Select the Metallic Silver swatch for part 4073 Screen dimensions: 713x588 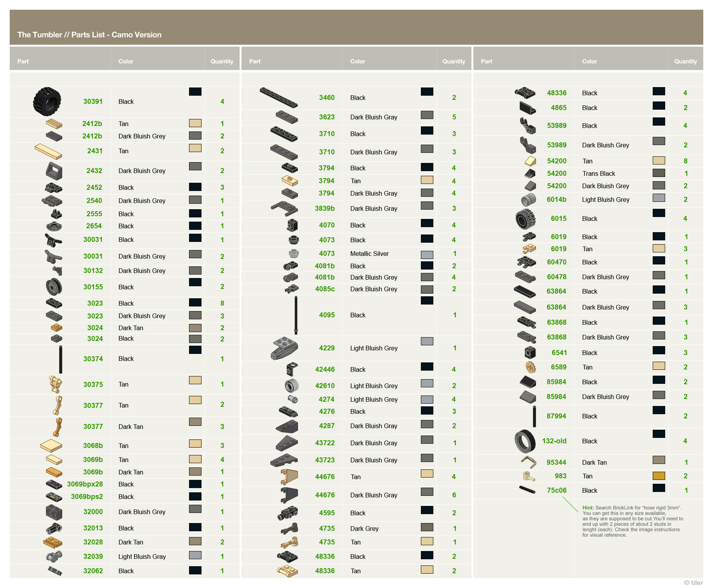(427, 255)
